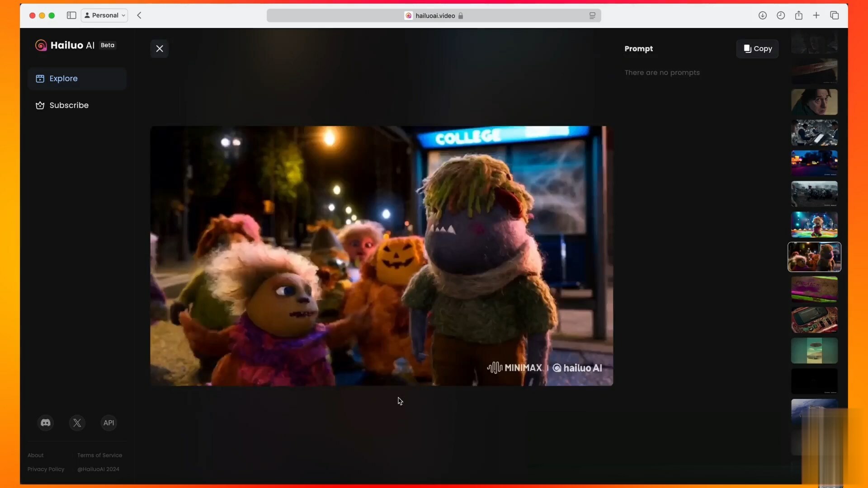Select the black-and-white machinery thumbnail
Viewport: 868px width, 488px height.
click(x=814, y=133)
